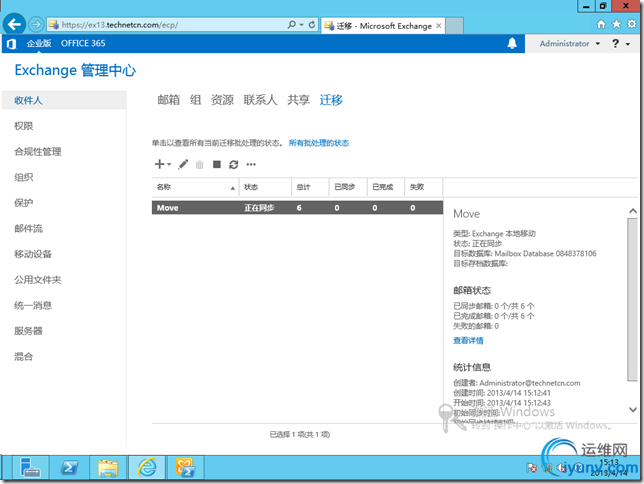644x484 pixels.
Task: Click the tray flag icon with the red X
Action: [531, 468]
